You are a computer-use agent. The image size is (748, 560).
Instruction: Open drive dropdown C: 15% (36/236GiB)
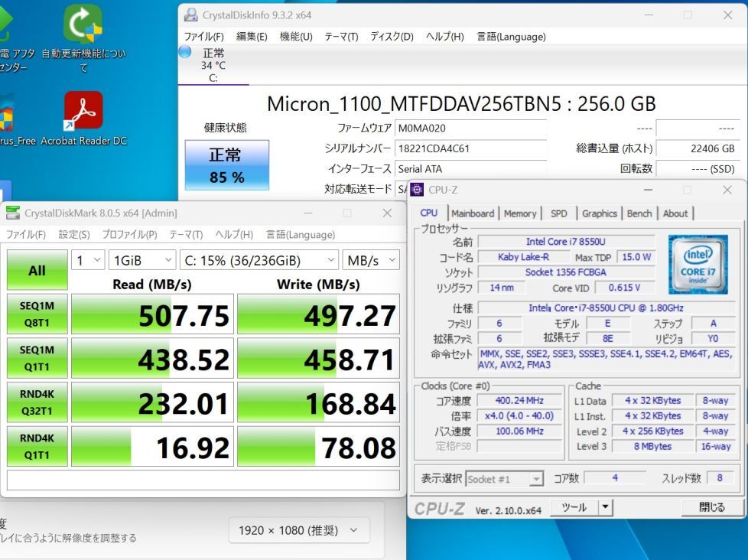pos(259,260)
